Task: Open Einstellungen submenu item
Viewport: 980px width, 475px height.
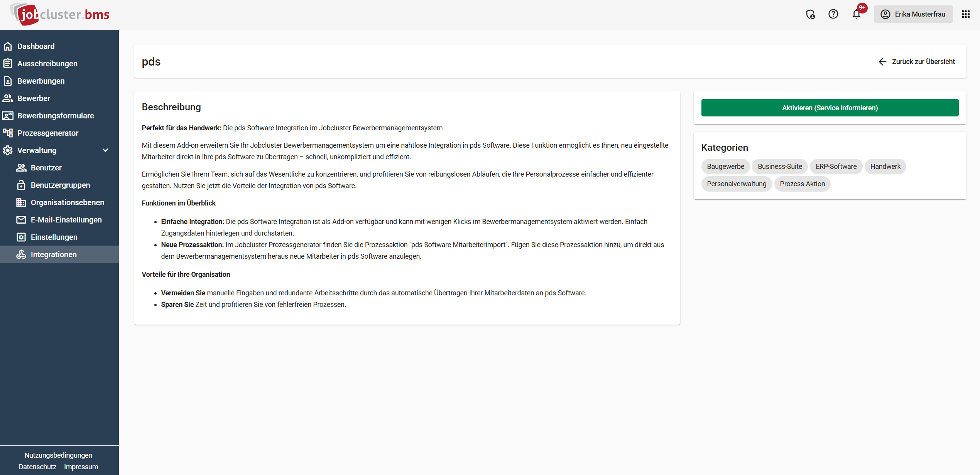Action: click(59, 237)
